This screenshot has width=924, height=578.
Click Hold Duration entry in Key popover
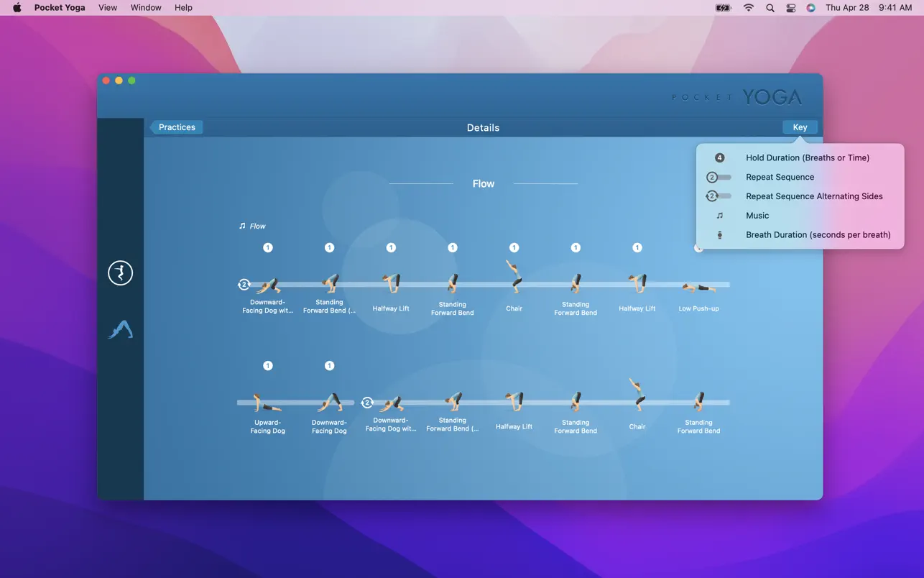[x=807, y=157]
